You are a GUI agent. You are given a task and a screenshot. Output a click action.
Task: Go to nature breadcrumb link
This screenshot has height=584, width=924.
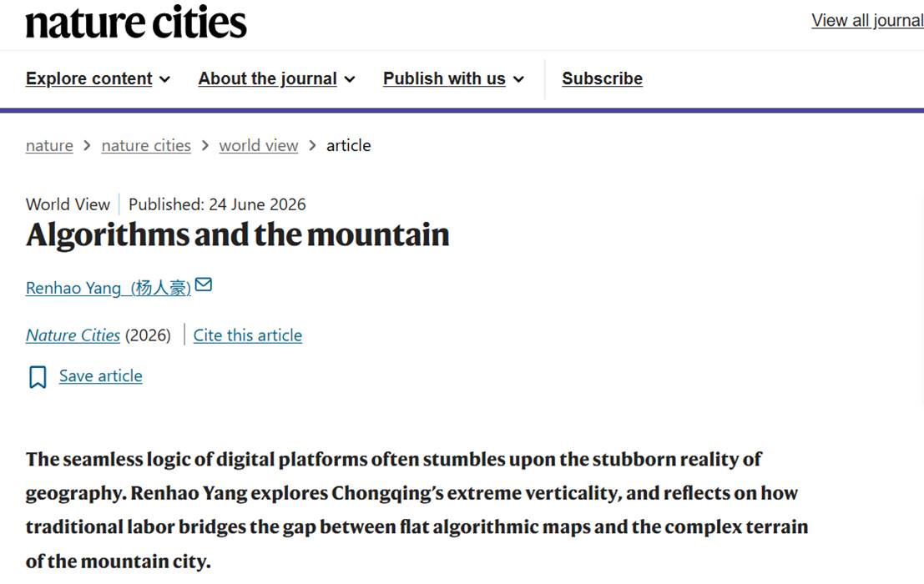tap(49, 145)
